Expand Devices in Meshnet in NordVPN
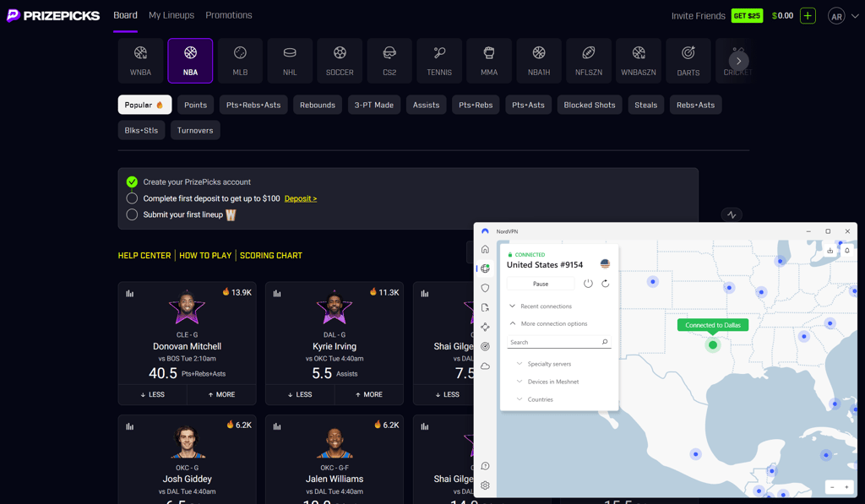 [x=547, y=382]
